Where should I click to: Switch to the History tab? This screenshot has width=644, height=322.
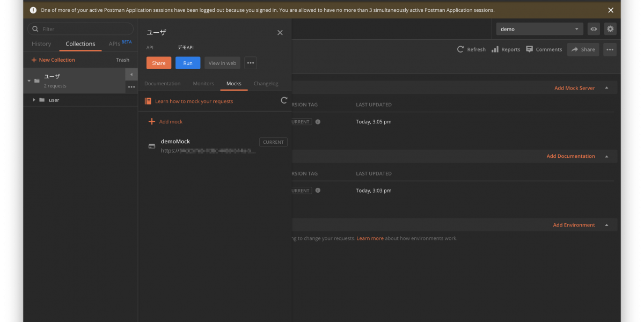41,44
